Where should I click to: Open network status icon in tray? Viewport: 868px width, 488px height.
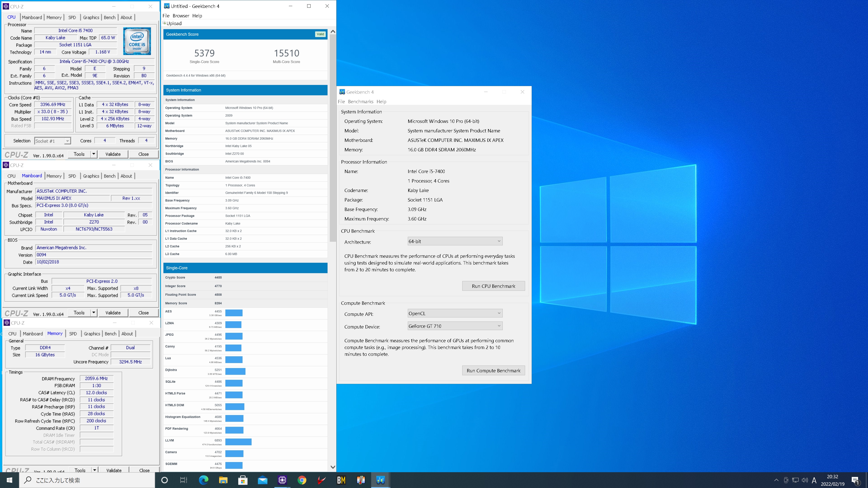pyautogui.click(x=795, y=480)
